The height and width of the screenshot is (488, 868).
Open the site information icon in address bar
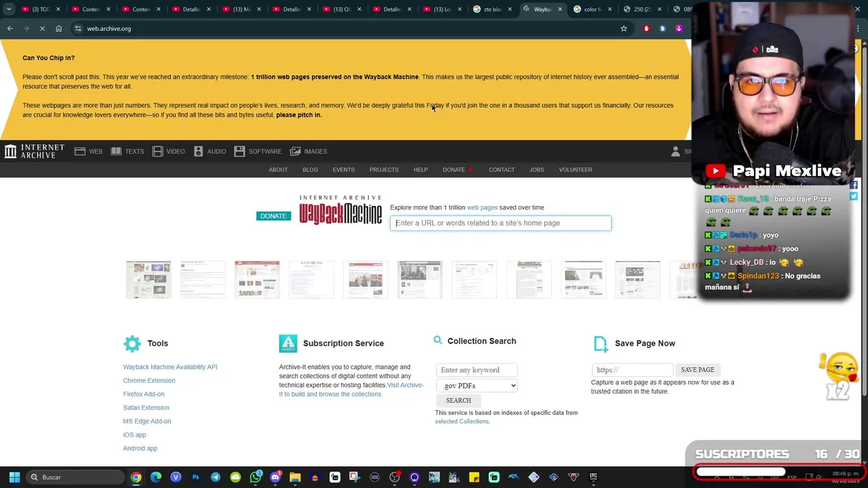[x=79, y=28]
